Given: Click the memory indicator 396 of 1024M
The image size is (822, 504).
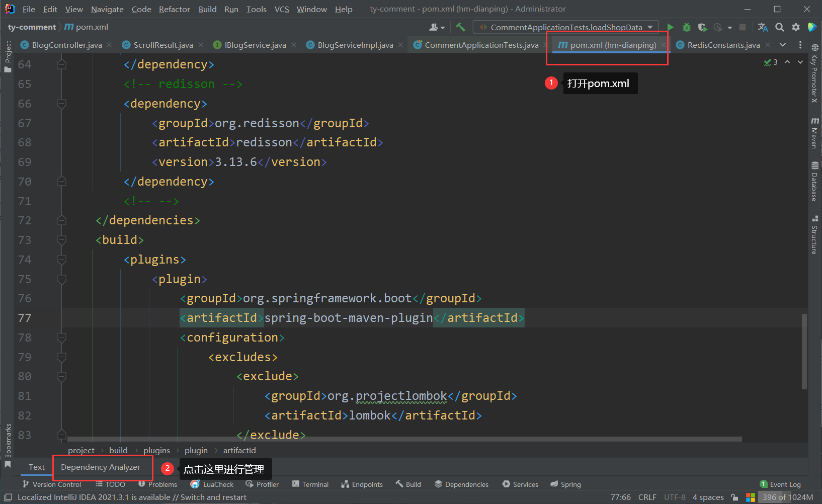Looking at the screenshot, I should point(788,497).
